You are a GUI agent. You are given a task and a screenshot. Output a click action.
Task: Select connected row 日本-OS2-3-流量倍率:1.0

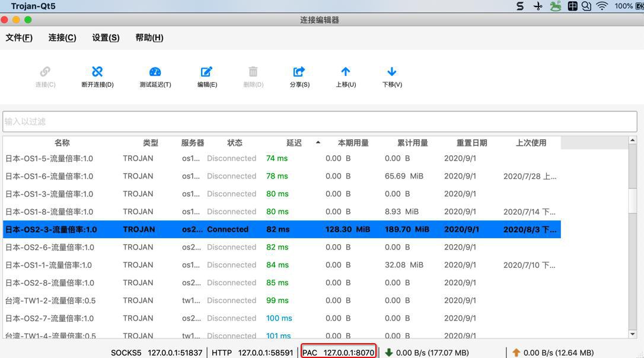(x=282, y=229)
